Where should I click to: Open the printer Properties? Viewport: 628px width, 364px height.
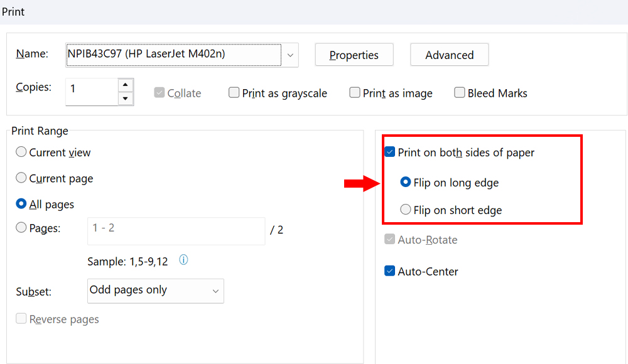[354, 55]
